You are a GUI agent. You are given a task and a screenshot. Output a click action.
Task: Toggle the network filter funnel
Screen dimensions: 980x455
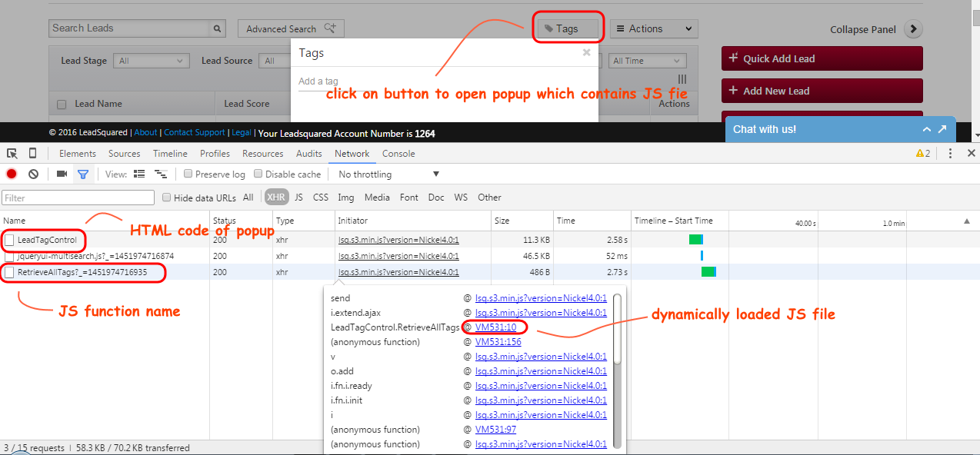(x=83, y=174)
